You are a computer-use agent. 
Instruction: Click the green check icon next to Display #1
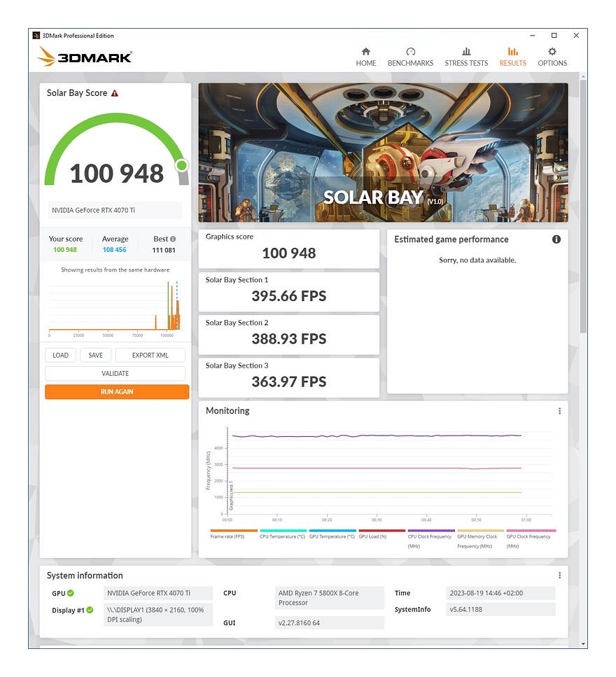tap(90, 610)
